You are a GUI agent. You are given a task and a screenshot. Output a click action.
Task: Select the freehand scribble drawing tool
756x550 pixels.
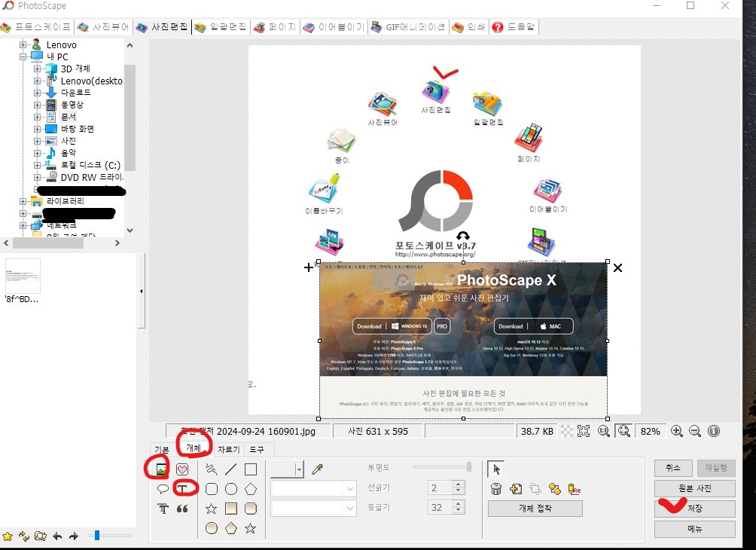[x=211, y=469]
